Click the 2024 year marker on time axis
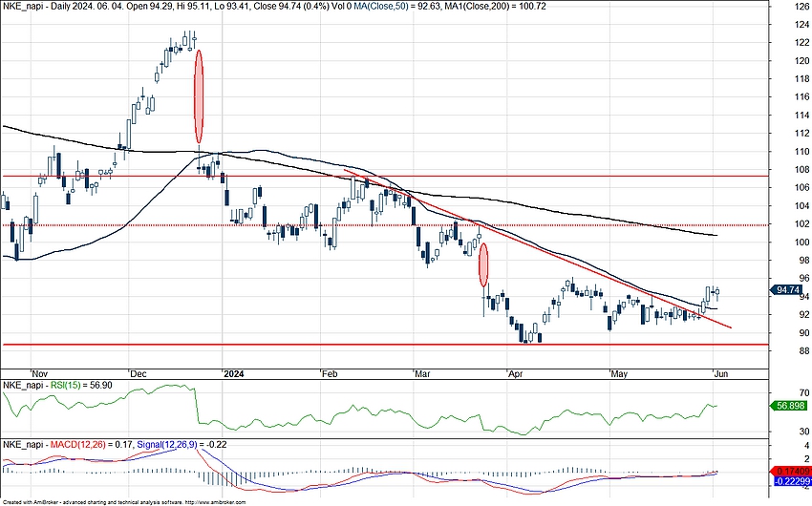Image resolution: width=812 pixels, height=506 pixels. 235,372
